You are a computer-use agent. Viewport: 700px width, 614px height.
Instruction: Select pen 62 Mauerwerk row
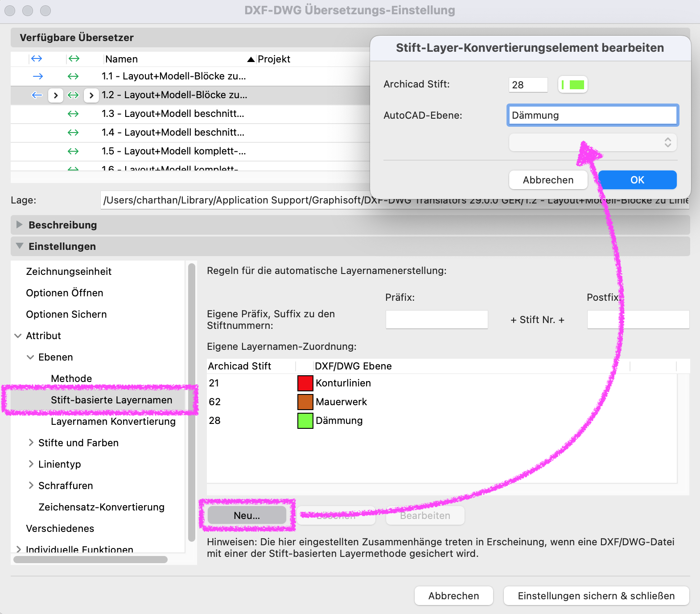point(442,402)
